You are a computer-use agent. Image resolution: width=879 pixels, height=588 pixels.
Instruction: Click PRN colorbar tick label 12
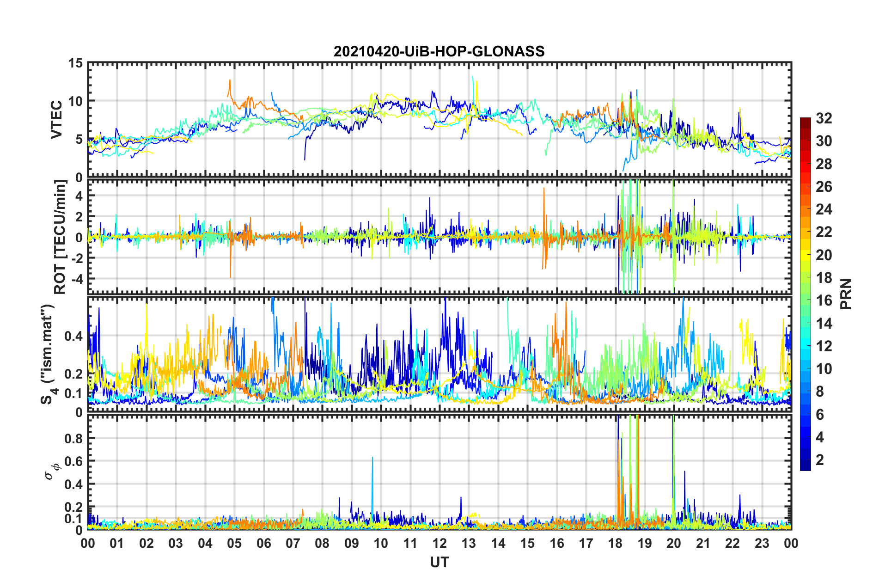coord(824,346)
